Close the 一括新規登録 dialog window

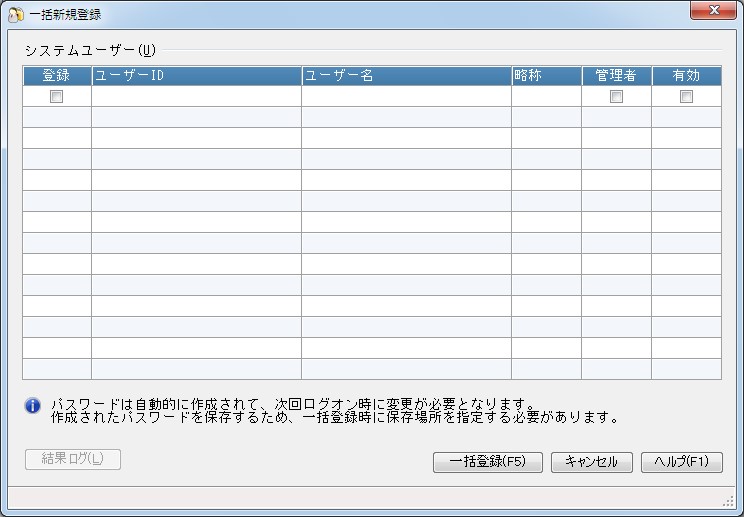pyautogui.click(x=713, y=10)
